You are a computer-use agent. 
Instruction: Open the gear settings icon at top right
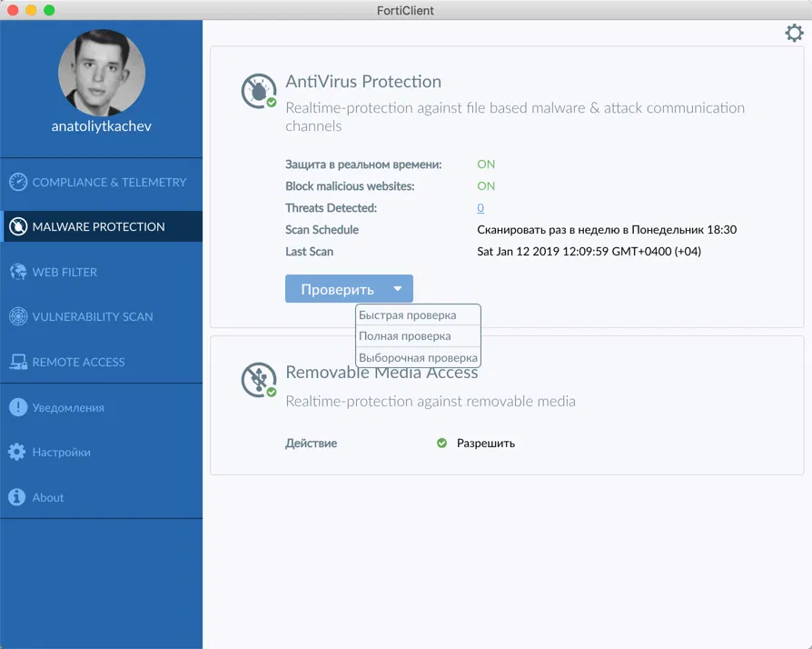pos(794,33)
